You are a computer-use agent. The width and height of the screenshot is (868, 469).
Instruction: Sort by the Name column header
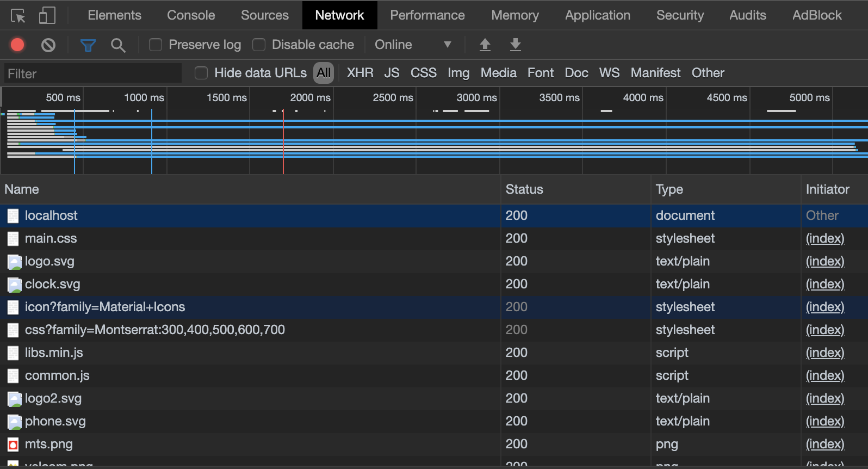[250, 189]
